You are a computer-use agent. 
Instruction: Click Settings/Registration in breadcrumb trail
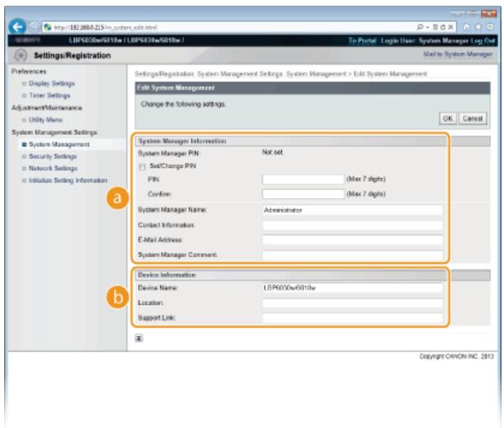pyautogui.click(x=164, y=74)
